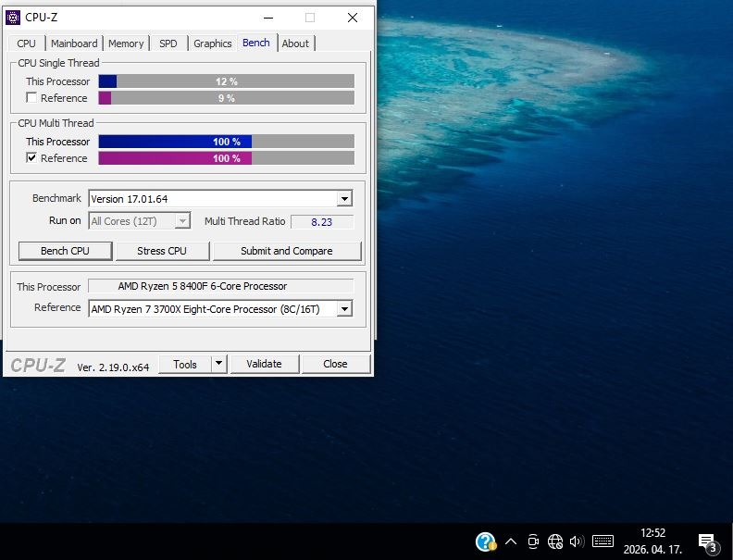This screenshot has width=733, height=560.
Task: Open the SPD tab
Action: 168,44
